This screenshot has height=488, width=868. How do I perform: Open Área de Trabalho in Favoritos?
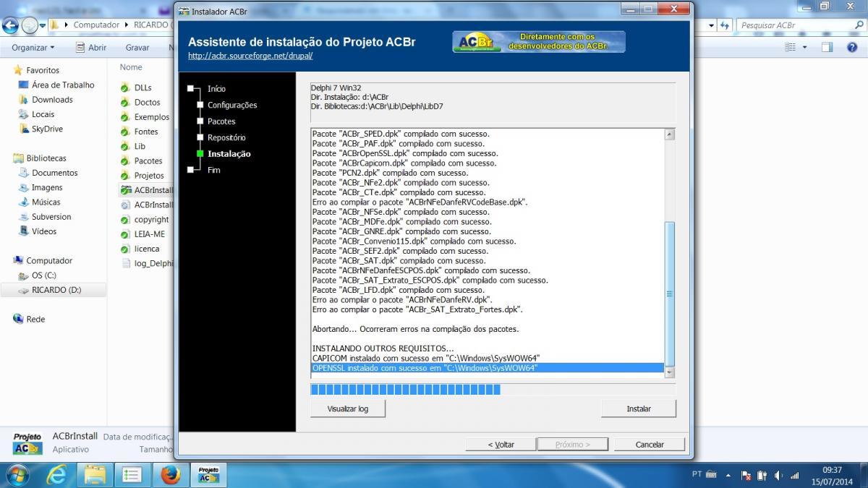pos(63,85)
